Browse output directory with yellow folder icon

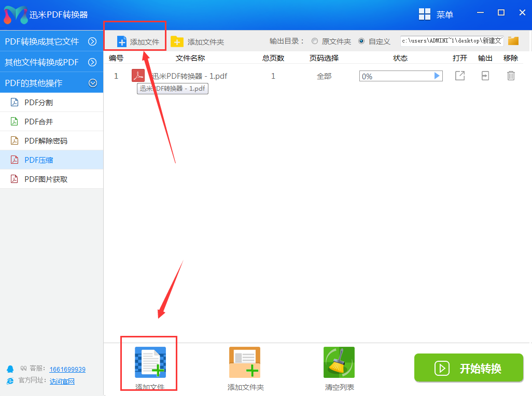click(x=513, y=41)
